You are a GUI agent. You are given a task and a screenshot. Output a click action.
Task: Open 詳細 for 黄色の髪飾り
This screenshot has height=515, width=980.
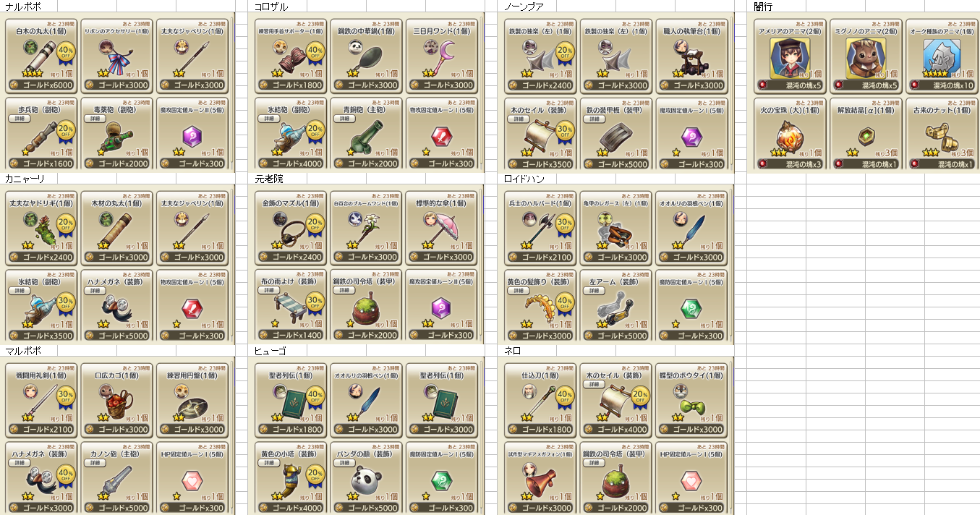click(519, 291)
